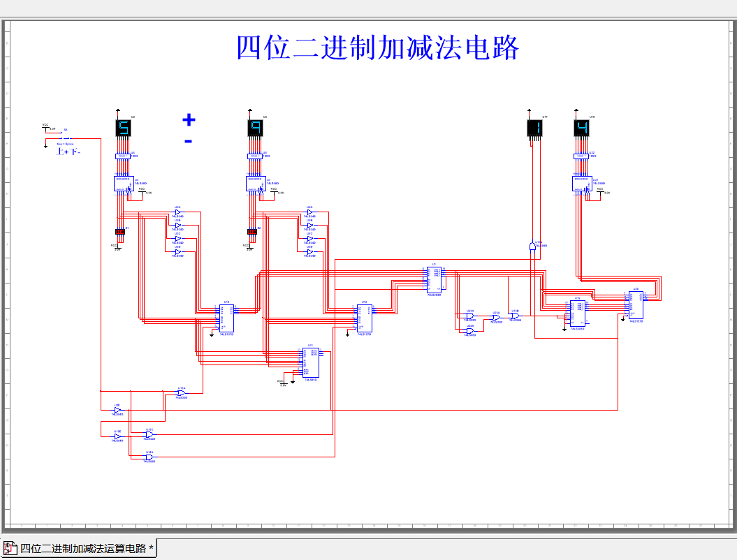The height and width of the screenshot is (560, 737).
Task: Click the blue plus sign annotation
Action: [x=189, y=120]
